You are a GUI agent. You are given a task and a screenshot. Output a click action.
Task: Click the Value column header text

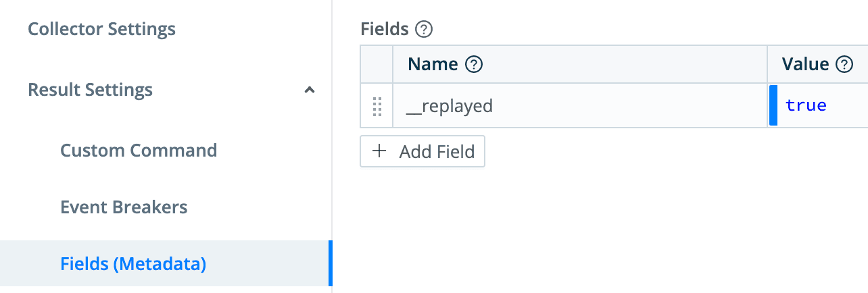pos(805,65)
